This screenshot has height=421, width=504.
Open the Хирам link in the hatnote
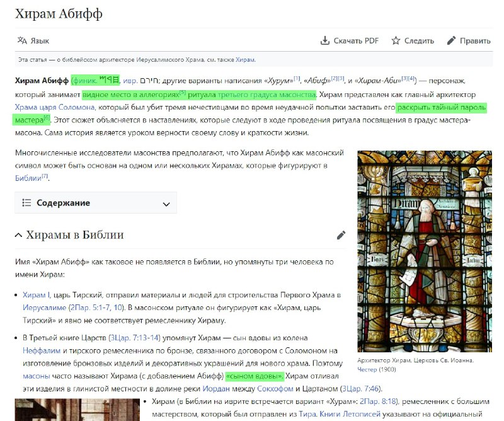coord(245,60)
